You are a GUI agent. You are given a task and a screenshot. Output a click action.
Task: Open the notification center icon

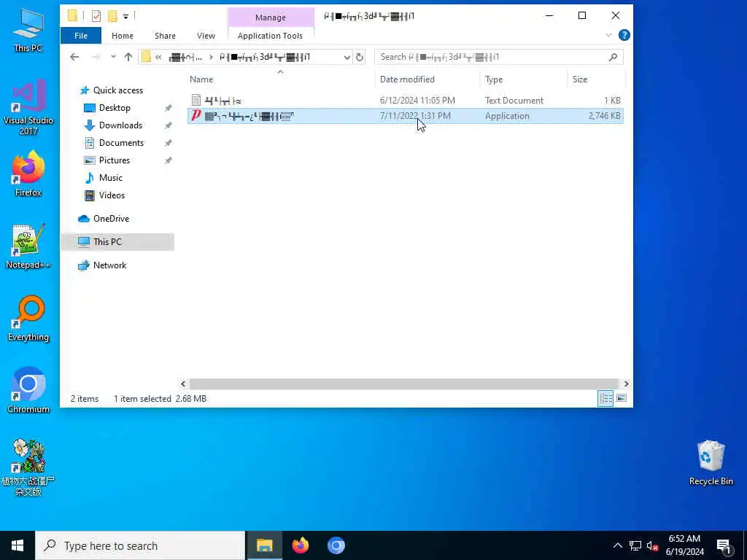tap(724, 545)
